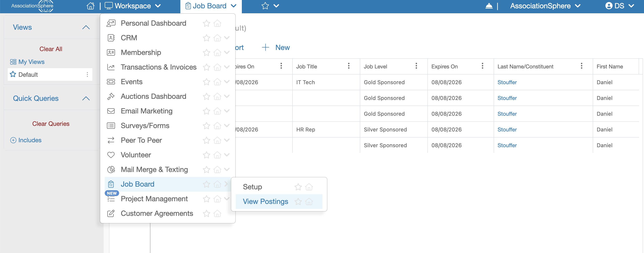The image size is (644, 253).
Task: Click Clear Queries link
Action: (51, 124)
